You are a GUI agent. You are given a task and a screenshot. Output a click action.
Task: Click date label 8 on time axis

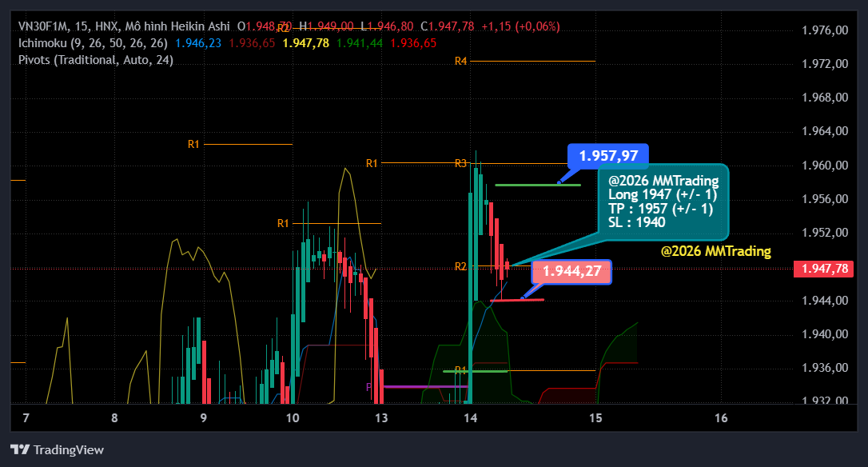[x=114, y=418]
